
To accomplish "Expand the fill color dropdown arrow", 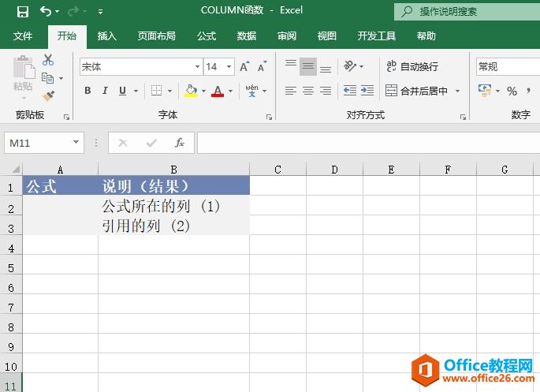I will (x=203, y=91).
